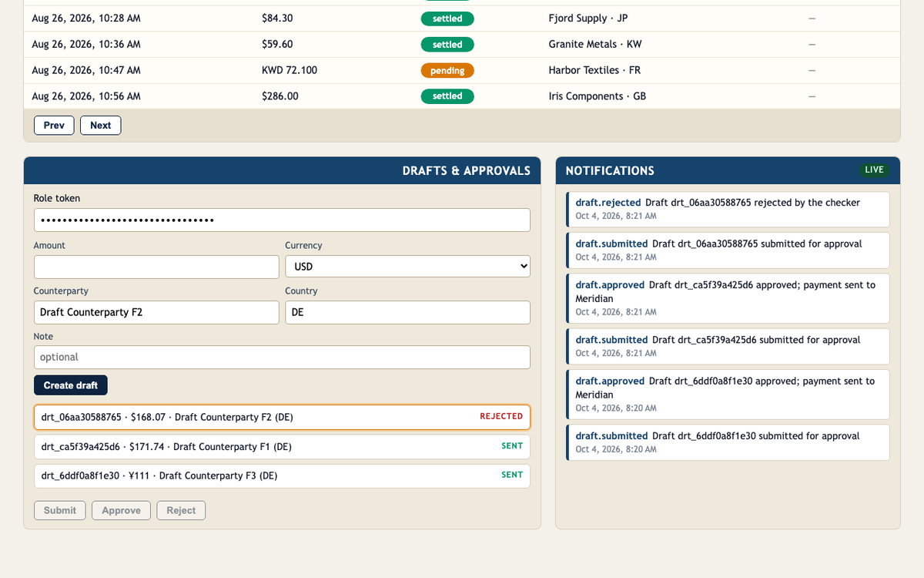Click the optional Note input field
The height and width of the screenshot is (578, 924).
click(x=282, y=357)
